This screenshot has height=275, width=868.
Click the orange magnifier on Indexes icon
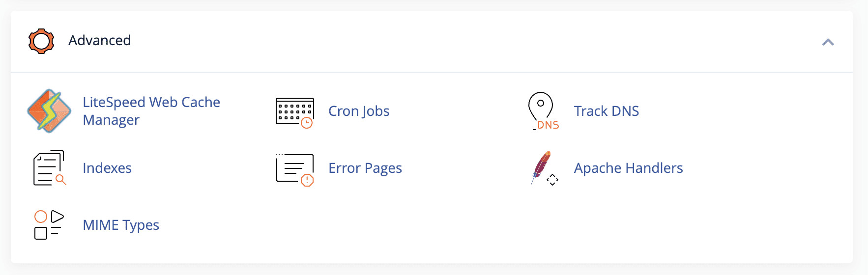pos(61,180)
